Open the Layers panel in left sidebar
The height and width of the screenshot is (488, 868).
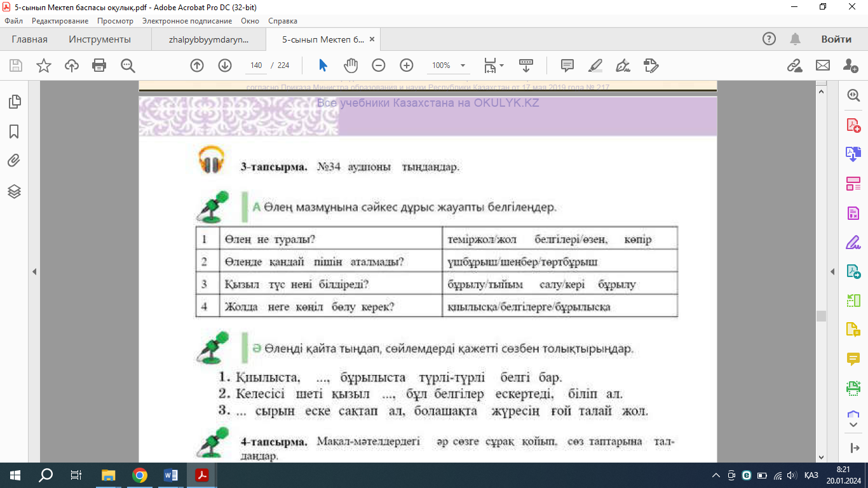point(14,191)
